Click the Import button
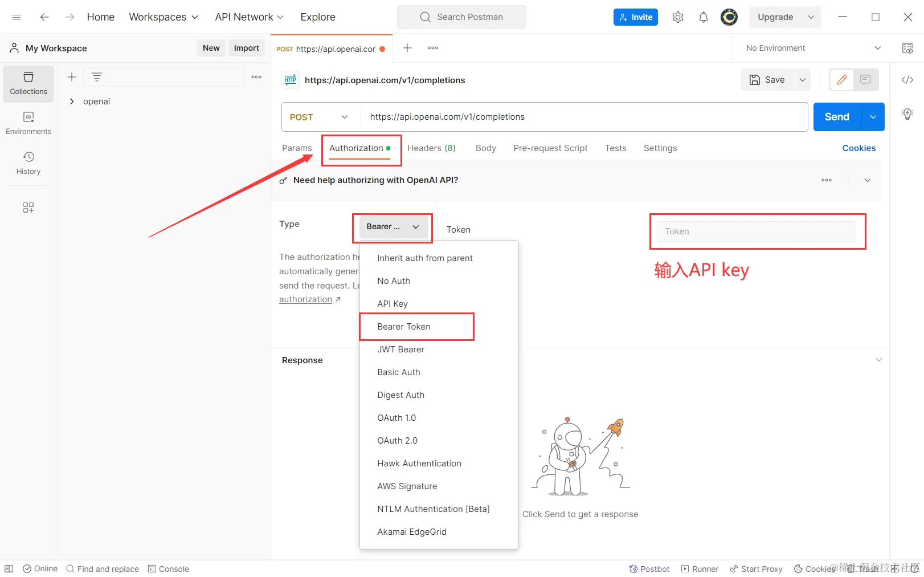This screenshot has width=924, height=577. (x=247, y=48)
